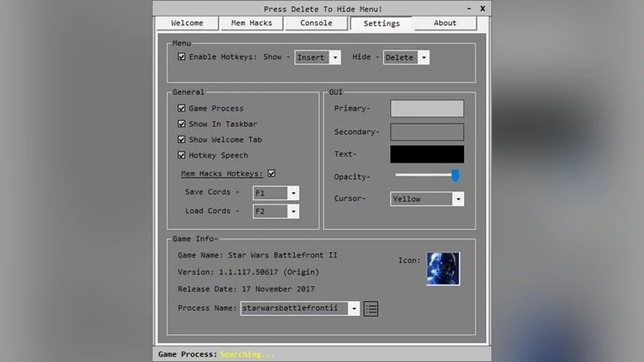Open the Show hotkey dropdown set to Insert
Viewport: 644px width, 362px height.
click(x=336, y=57)
